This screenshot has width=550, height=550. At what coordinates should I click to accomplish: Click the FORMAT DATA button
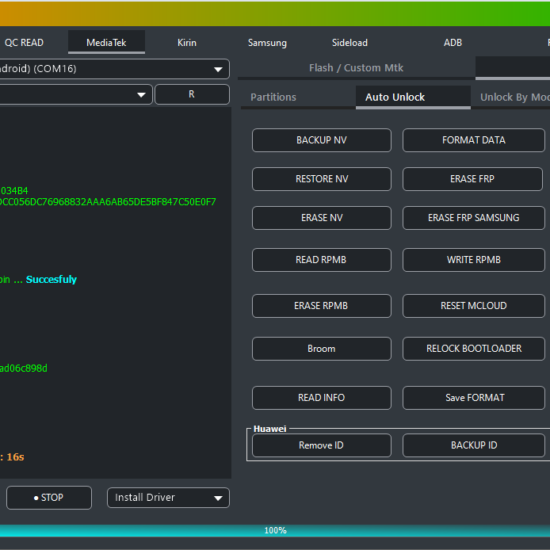474,140
